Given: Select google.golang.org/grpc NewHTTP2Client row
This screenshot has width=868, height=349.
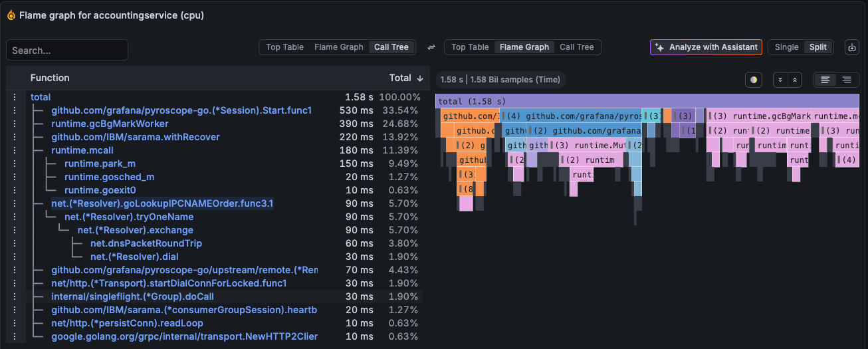Looking at the screenshot, I should point(184,336).
